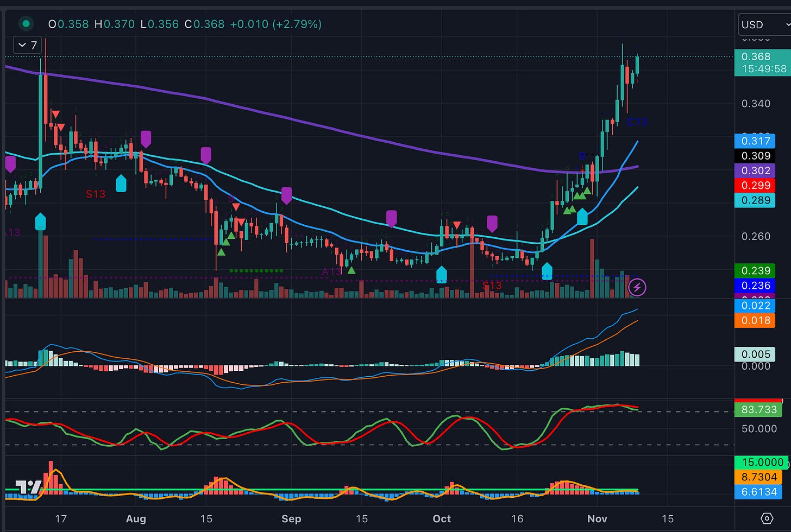Click the green 15.0000 value label
The width and height of the screenshot is (791, 532).
pos(762,462)
